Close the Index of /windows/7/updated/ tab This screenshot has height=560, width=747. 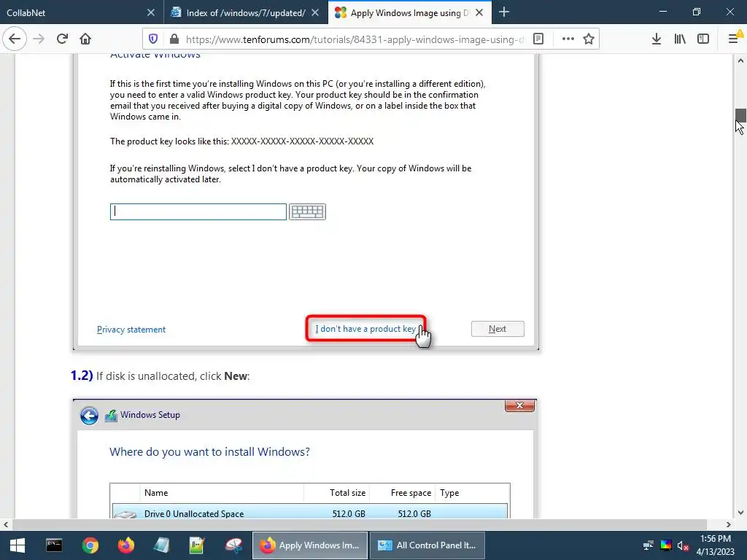pos(315,12)
